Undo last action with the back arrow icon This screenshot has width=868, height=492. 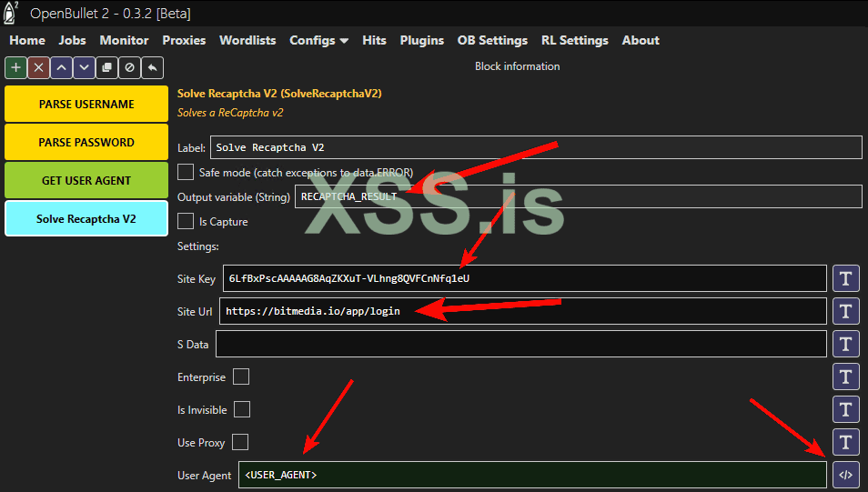click(x=152, y=67)
